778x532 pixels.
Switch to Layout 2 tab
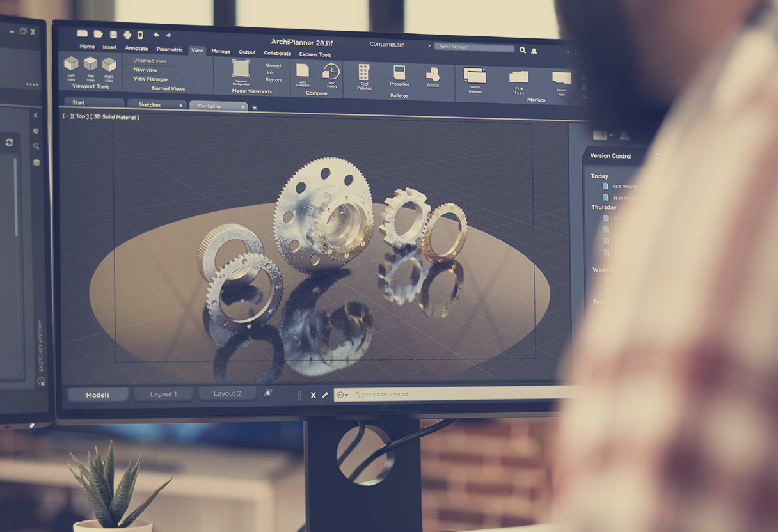(227, 393)
